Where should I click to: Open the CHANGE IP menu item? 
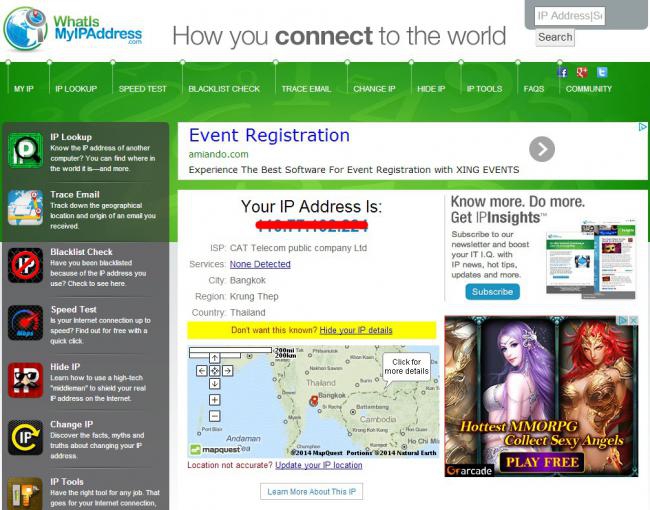(x=374, y=89)
